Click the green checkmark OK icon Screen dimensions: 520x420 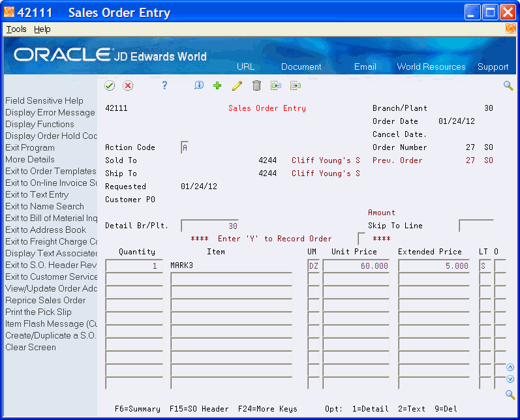(x=110, y=85)
